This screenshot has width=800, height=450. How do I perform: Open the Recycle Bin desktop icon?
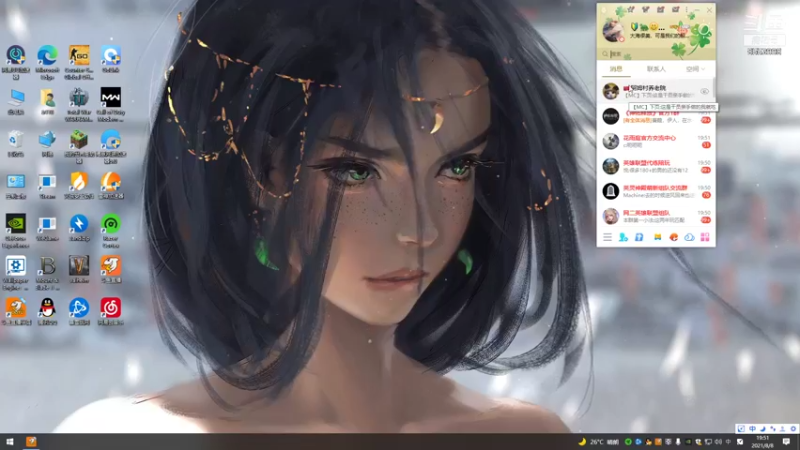tap(16, 143)
